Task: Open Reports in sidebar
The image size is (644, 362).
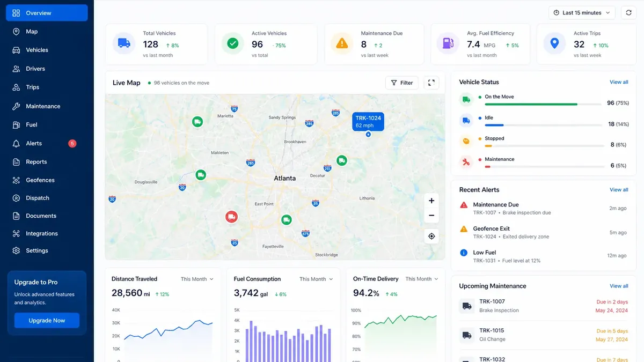Action: [47, 161]
